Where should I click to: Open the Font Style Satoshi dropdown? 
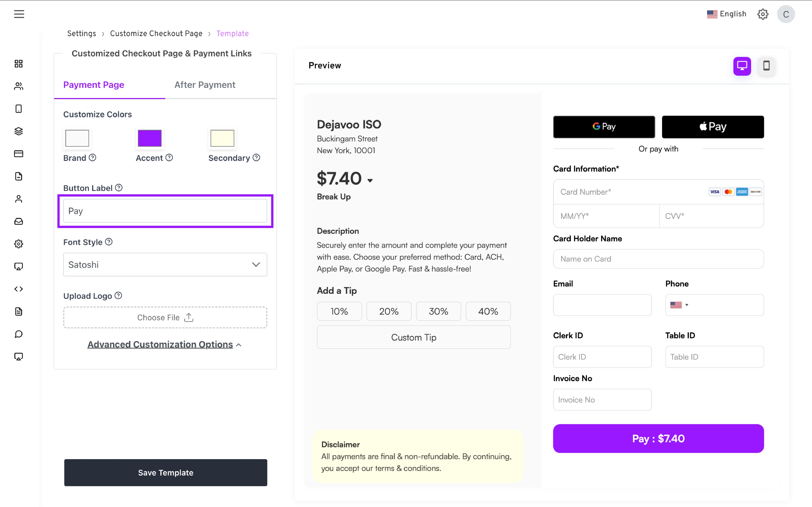click(165, 264)
